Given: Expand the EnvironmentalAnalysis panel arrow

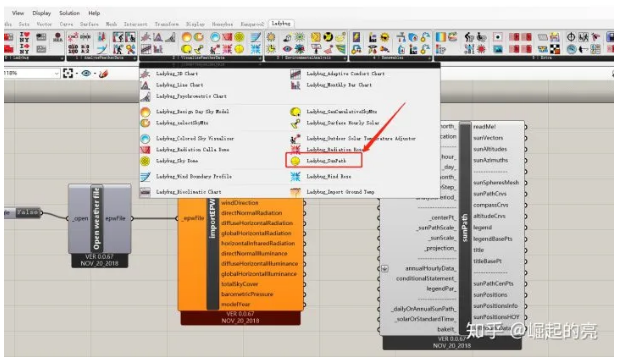Looking at the screenshot, I should tap(345, 58).
